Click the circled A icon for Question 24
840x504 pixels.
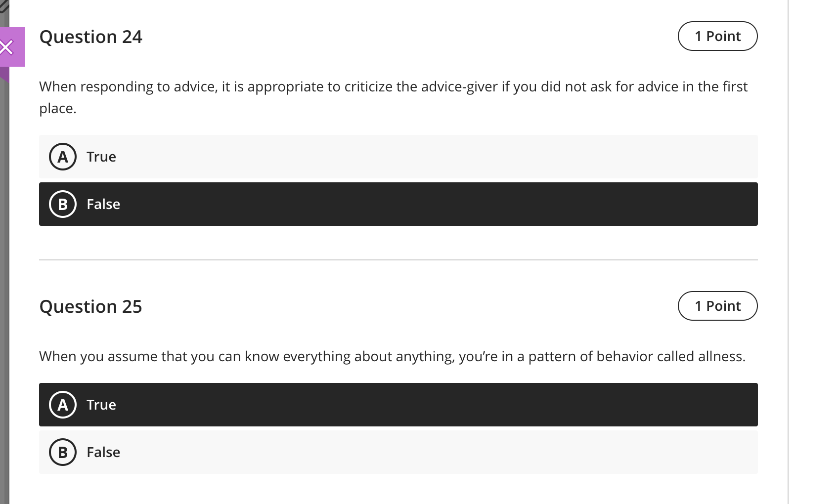(x=62, y=157)
